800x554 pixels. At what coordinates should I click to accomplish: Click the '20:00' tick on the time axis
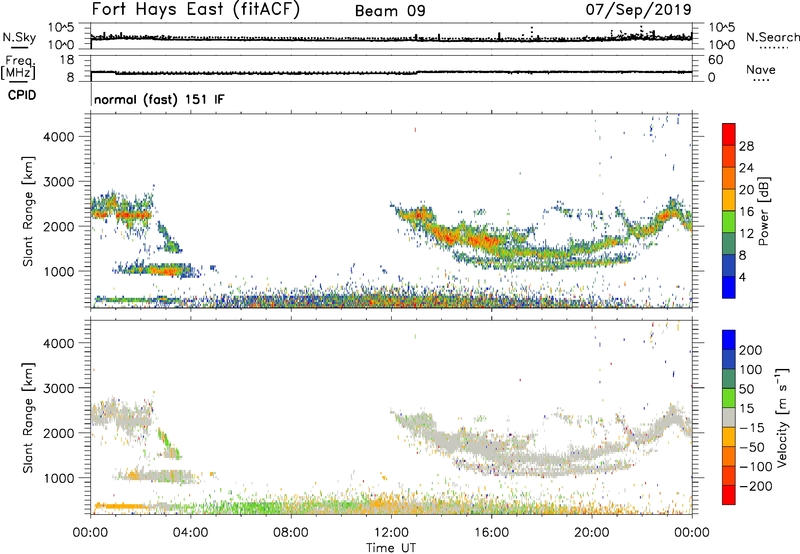[591, 533]
